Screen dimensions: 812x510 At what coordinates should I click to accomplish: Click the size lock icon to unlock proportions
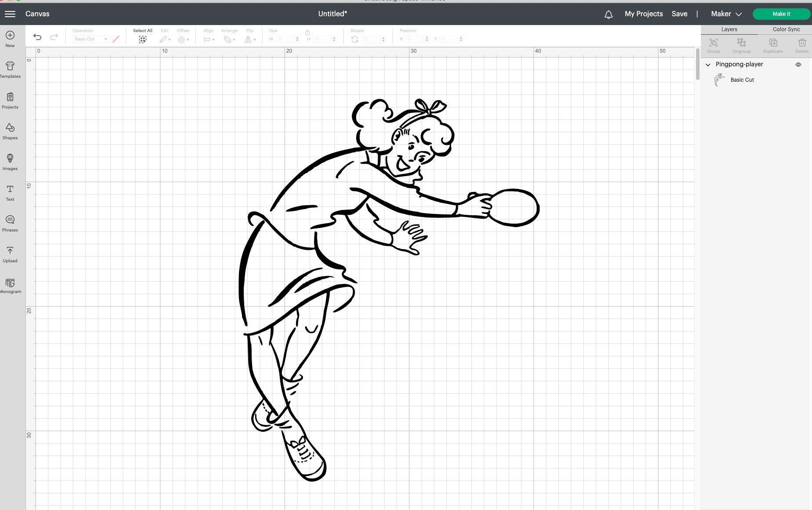pyautogui.click(x=307, y=32)
